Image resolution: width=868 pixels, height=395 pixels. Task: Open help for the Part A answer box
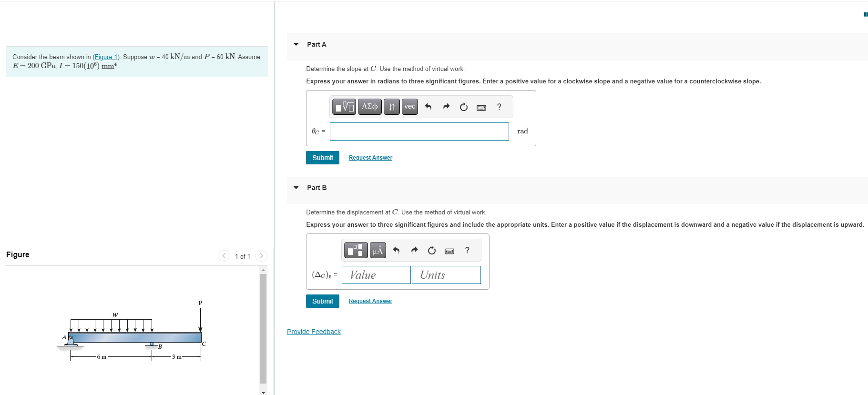click(x=499, y=107)
